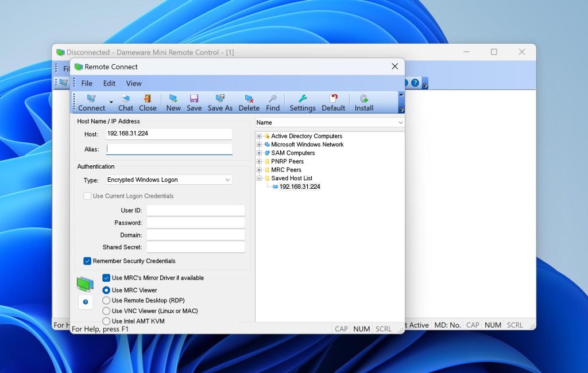This screenshot has width=588, height=373.
Task: Disable Use MRC's Mirror Driver if available
Action: (x=106, y=278)
